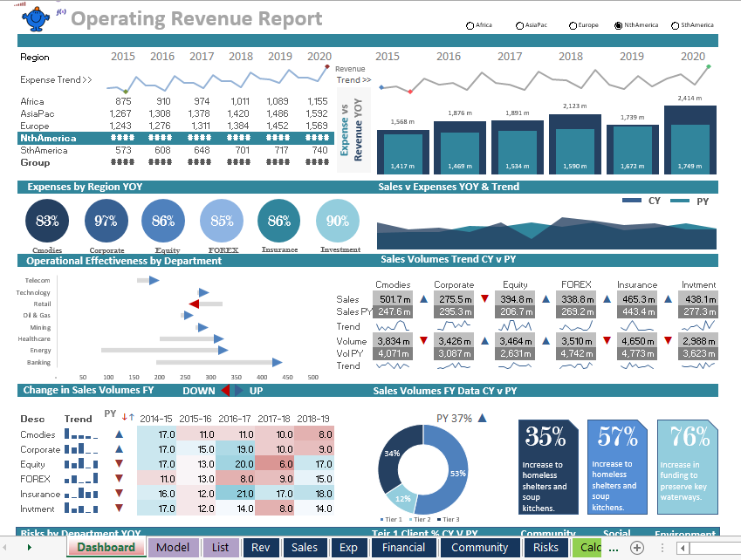Click the red DOWN arrow legend icon
The width and height of the screenshot is (741, 560).
point(225,391)
